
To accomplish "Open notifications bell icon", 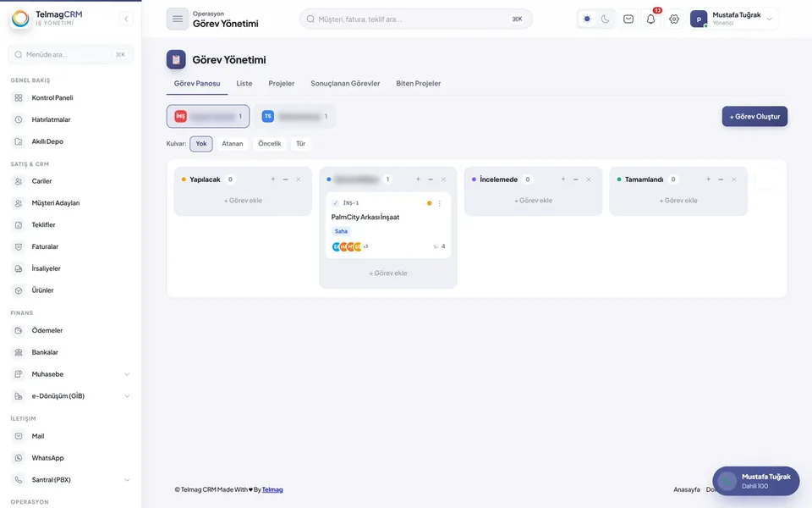I will pos(651,19).
